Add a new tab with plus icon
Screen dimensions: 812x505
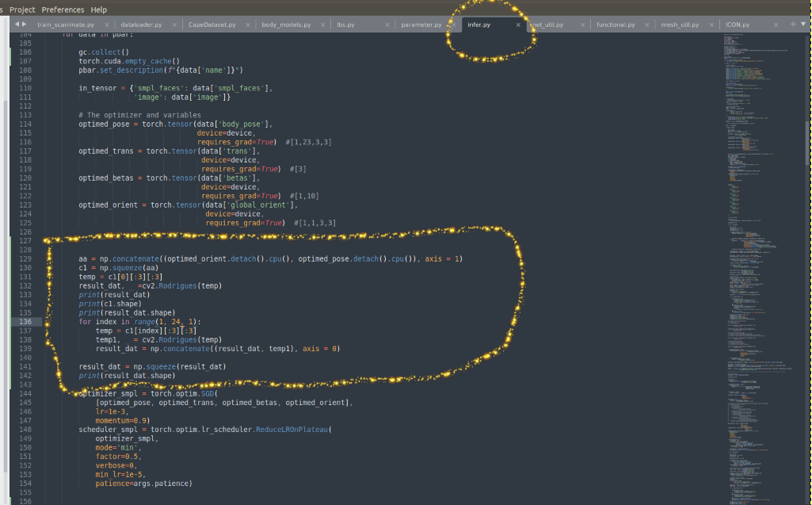click(x=793, y=24)
